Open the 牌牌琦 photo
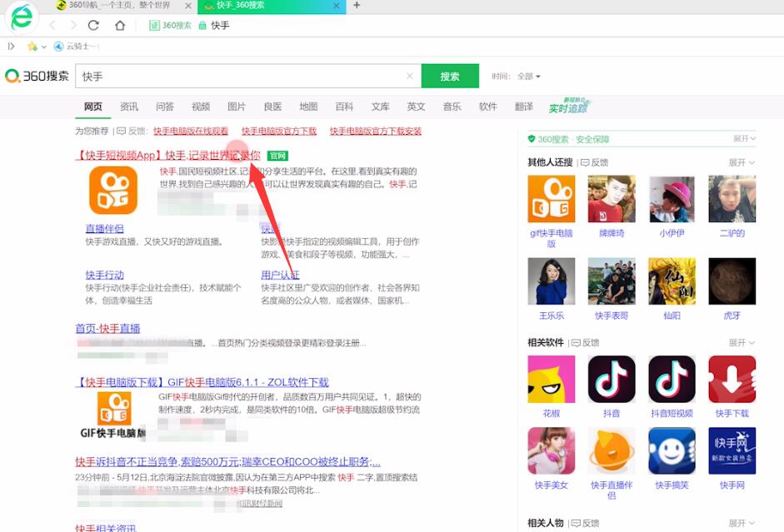 (612, 199)
